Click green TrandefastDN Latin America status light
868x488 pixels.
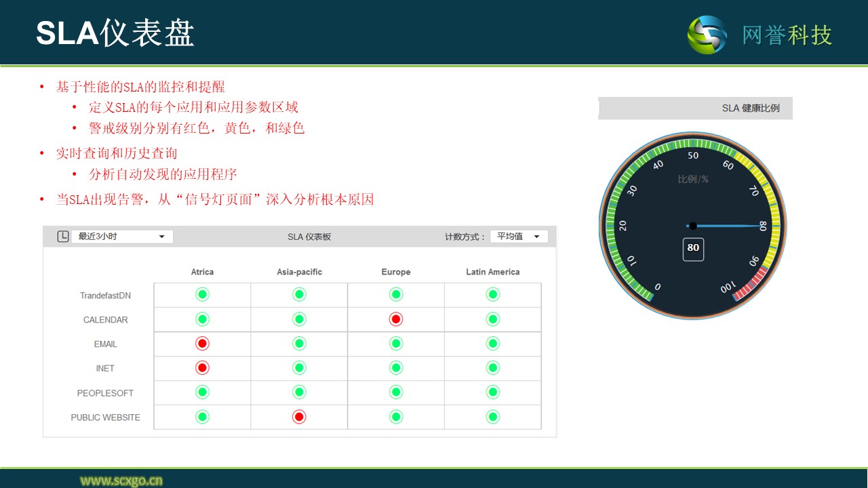[493, 295]
